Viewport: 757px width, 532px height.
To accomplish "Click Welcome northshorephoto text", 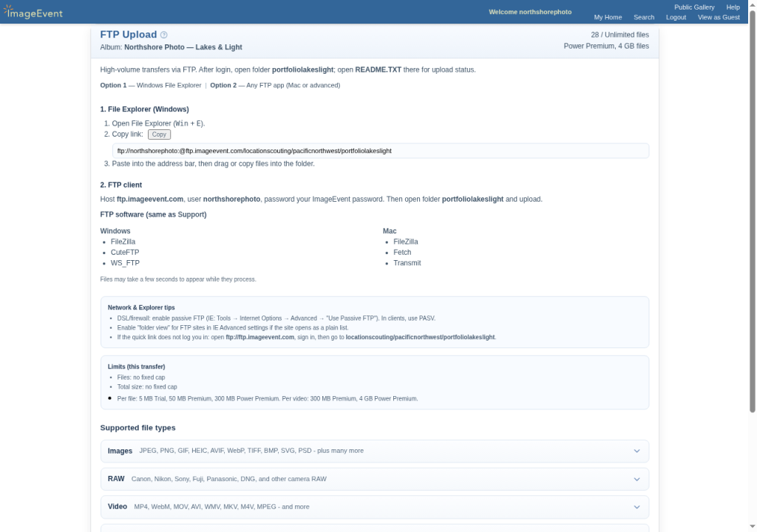I will pos(529,12).
